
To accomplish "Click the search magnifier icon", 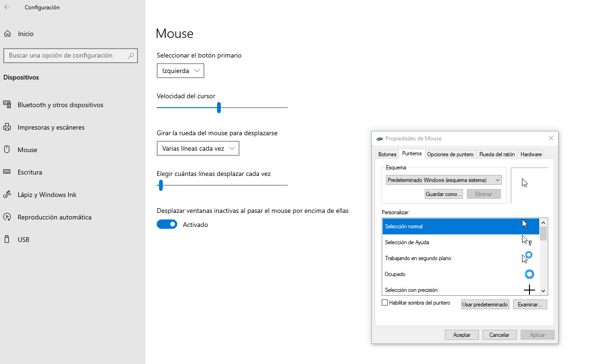I will pyautogui.click(x=131, y=55).
